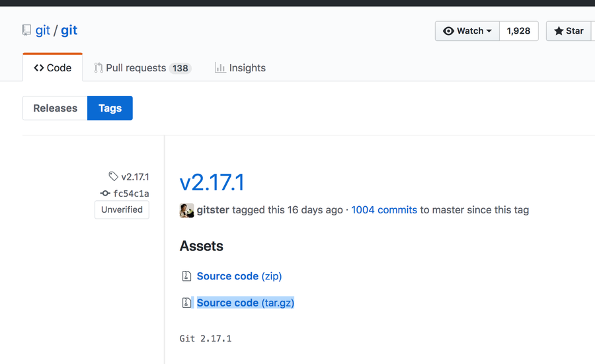View the 1004 commits since this tag

384,210
